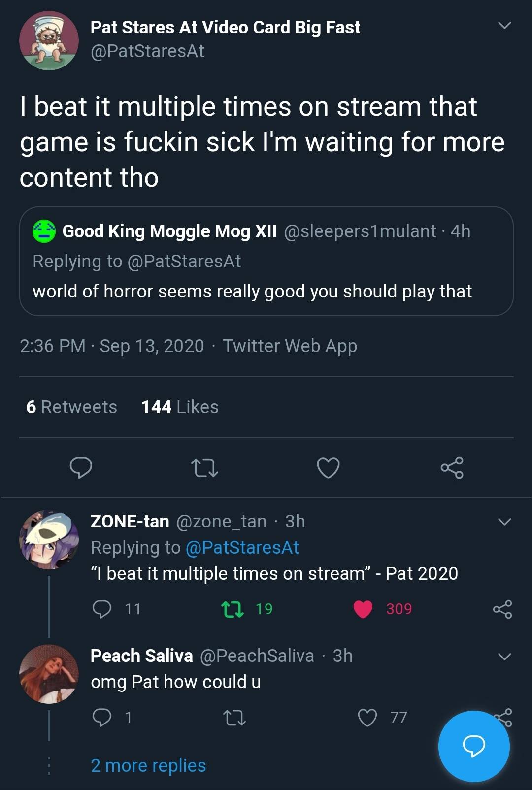Reply to Peach Saliva's tweet
532x790 pixels.
click(102, 717)
